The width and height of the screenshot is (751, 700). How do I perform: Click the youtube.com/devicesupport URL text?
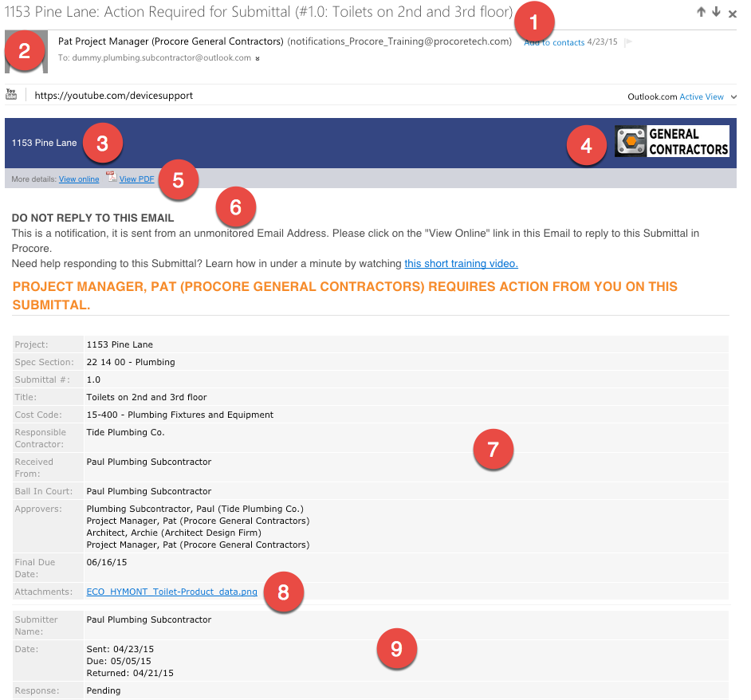pyautogui.click(x=114, y=96)
